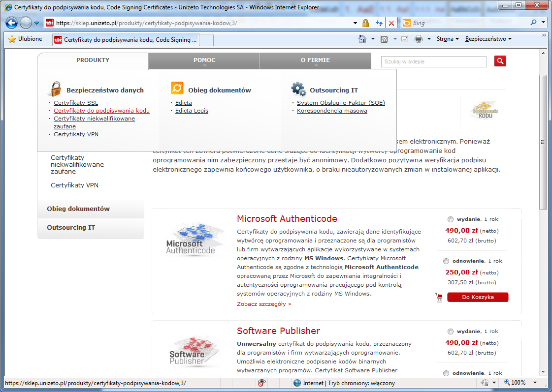This screenshot has height=392, width=552.
Task: Open Certyfikaty VPN link in dropdown menu
Action: (76, 134)
